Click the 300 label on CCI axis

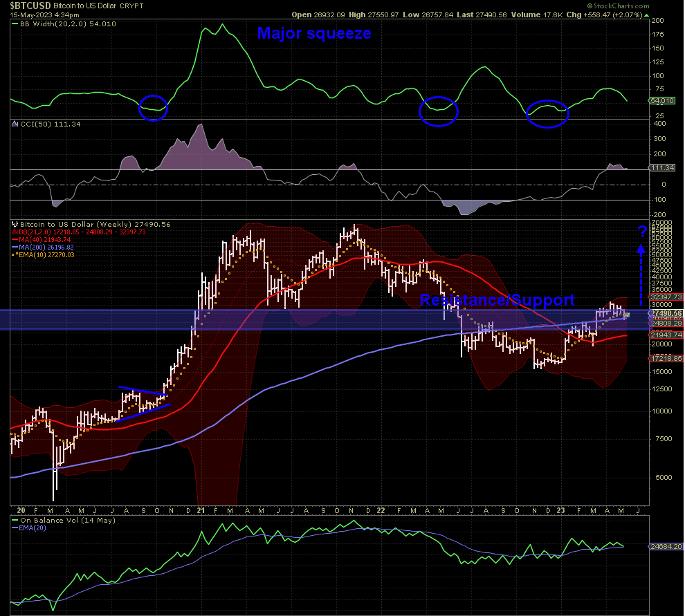coord(659,139)
